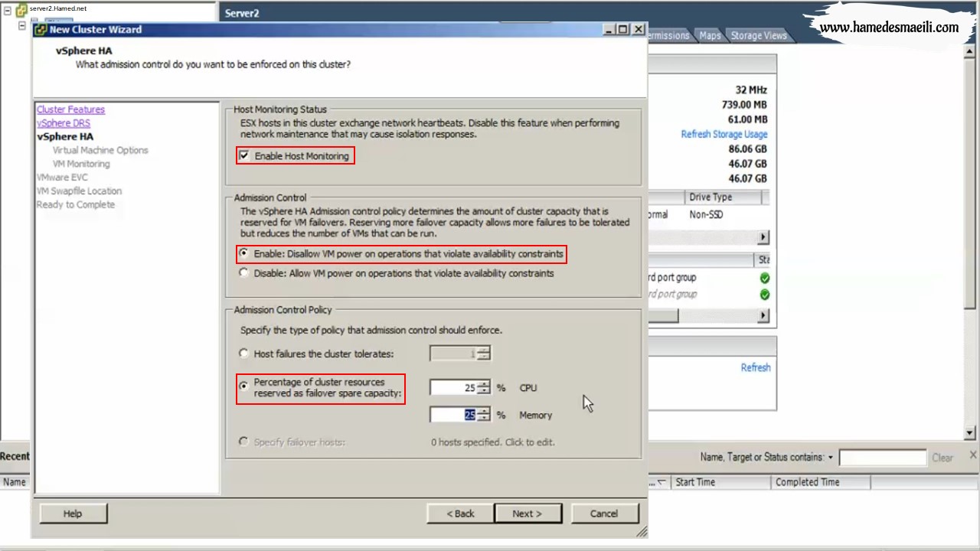The image size is (980, 551).
Task: Click Refresh Storage Usage link
Action: (x=724, y=134)
